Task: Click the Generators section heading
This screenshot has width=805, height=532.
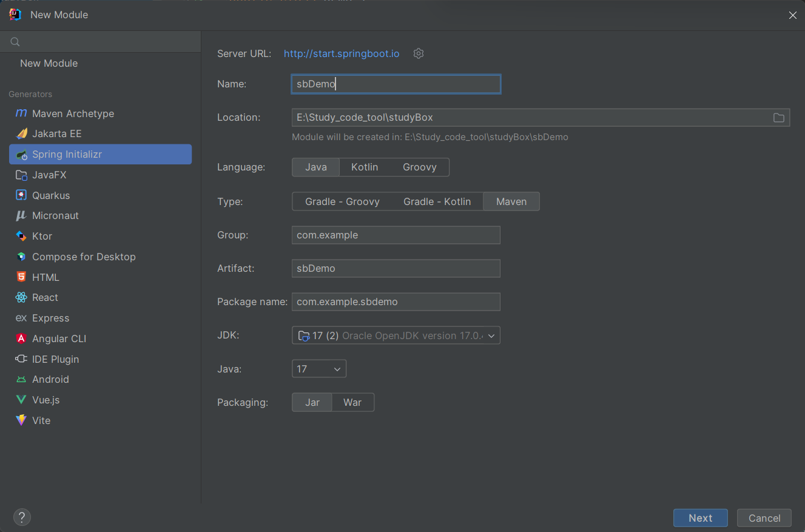Action: [x=30, y=94]
